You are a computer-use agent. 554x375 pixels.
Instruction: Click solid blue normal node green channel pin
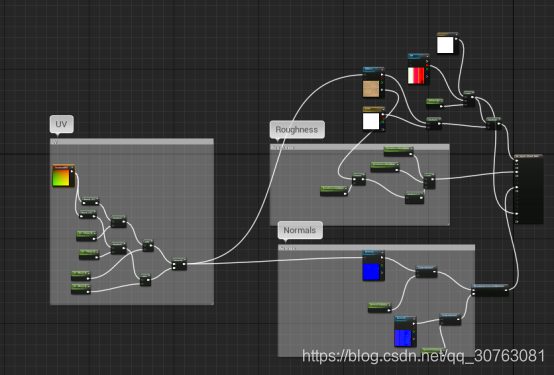point(382,265)
